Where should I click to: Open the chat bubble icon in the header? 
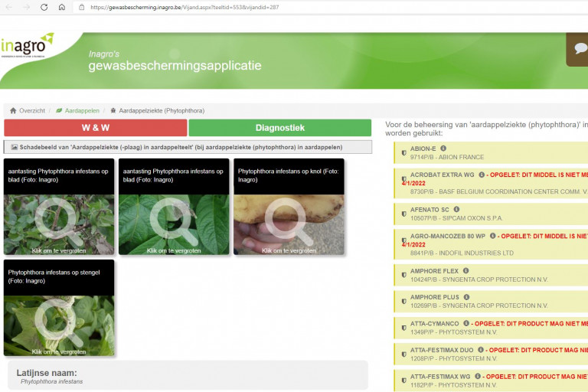pos(580,49)
